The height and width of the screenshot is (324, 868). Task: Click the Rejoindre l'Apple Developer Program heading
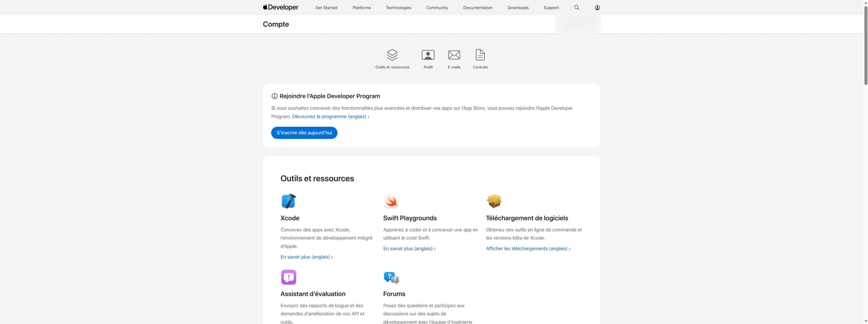pyautogui.click(x=330, y=96)
